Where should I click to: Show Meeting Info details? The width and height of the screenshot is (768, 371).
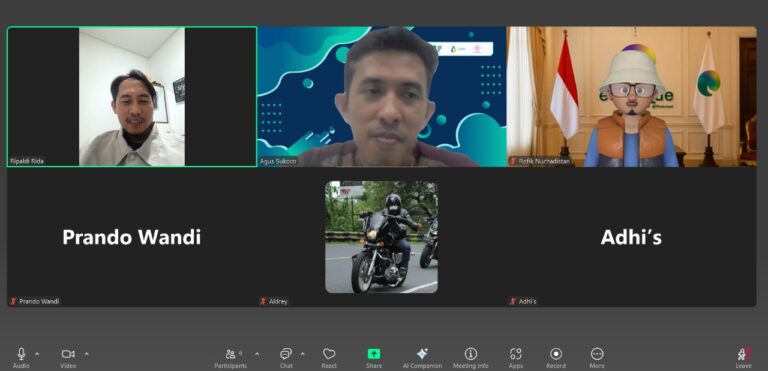click(470, 357)
